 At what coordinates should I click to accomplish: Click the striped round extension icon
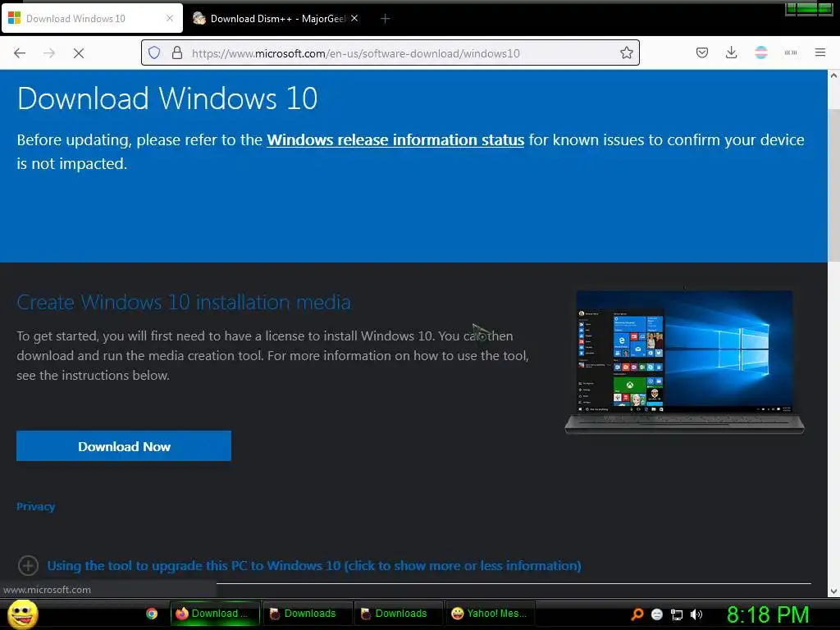click(760, 52)
